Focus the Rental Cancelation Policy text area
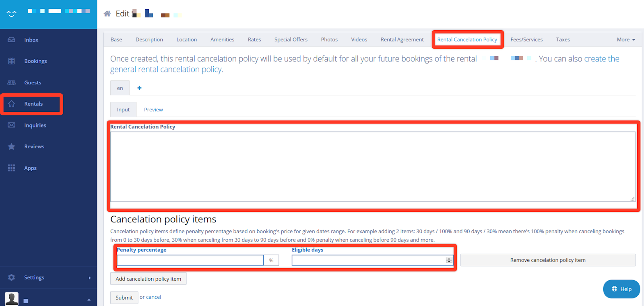This screenshot has width=644, height=306. point(372,166)
